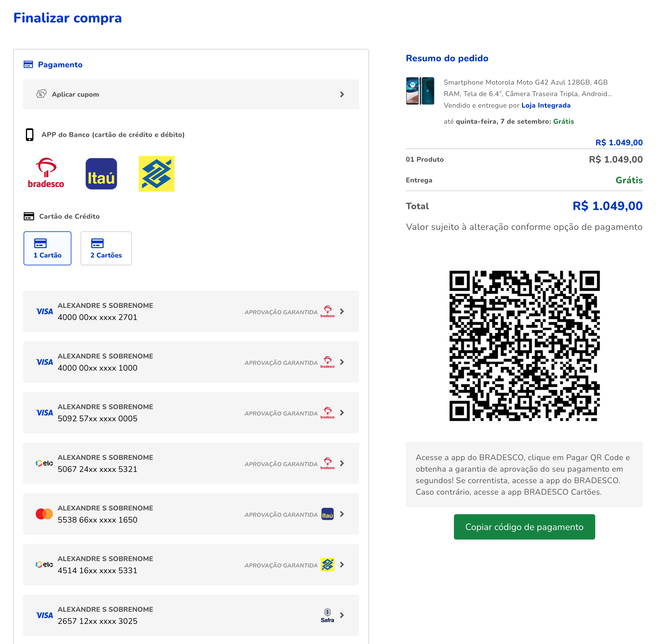
Task: Click the Visa icon on card ending 2701
Action: 44,311
